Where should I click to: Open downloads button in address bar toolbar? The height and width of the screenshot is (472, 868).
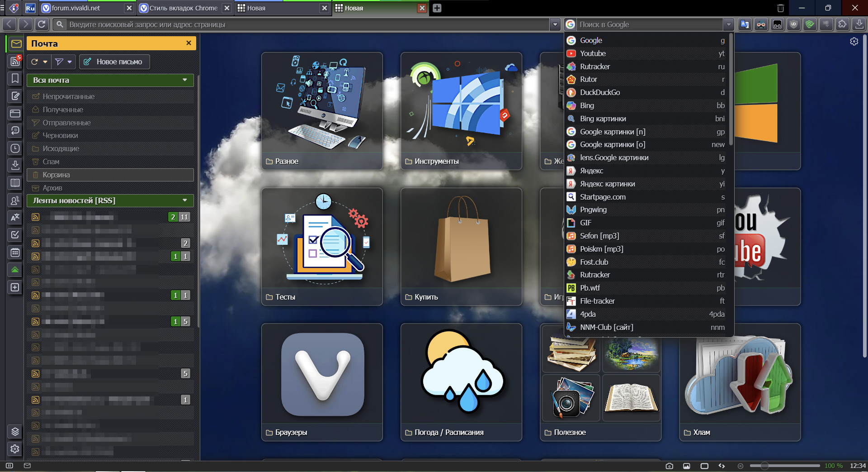coord(859,24)
